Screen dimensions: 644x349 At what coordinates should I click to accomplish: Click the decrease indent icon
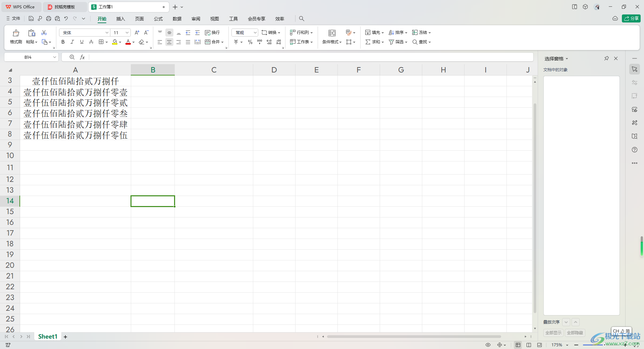pos(188,33)
